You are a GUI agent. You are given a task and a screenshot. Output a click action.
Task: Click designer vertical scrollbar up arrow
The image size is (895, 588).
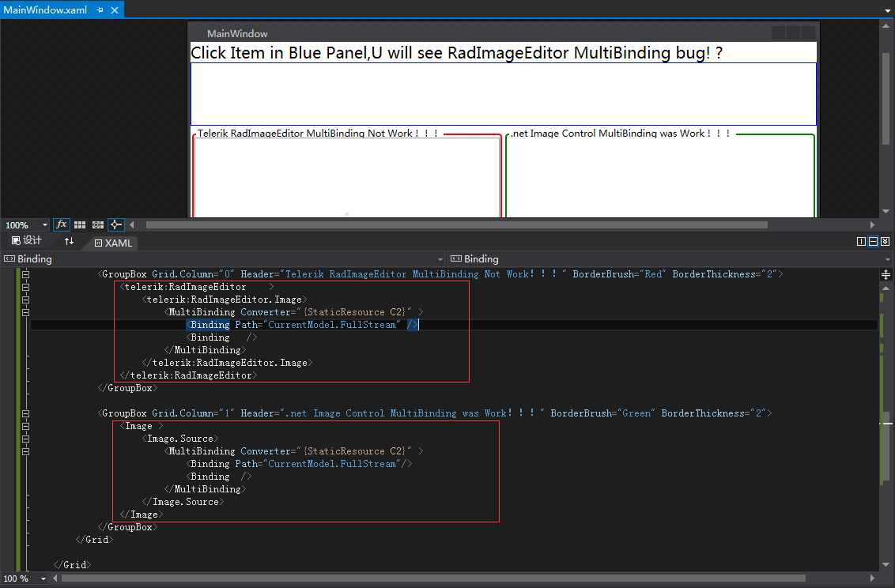886,25
